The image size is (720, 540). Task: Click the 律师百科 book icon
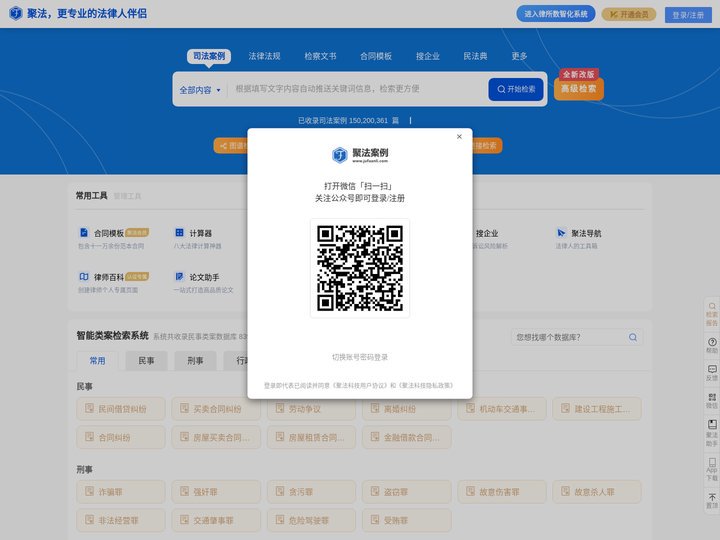click(84, 276)
